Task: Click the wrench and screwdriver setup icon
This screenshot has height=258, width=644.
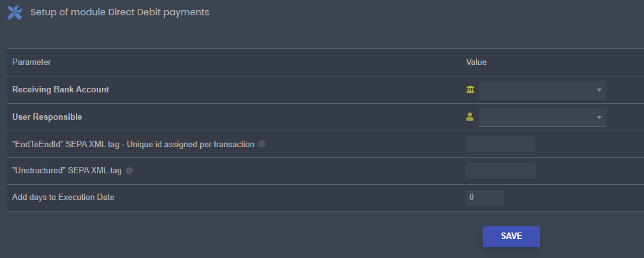Action: (x=15, y=13)
